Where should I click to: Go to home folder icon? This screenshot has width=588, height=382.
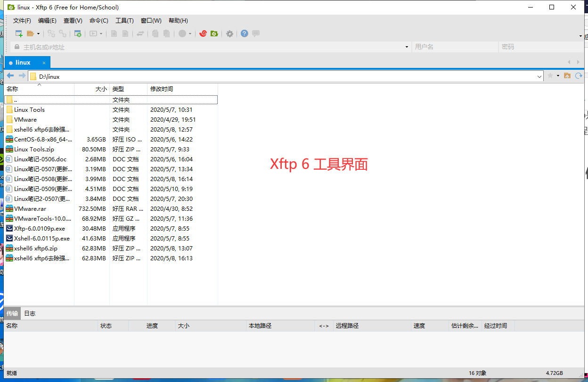pos(567,76)
